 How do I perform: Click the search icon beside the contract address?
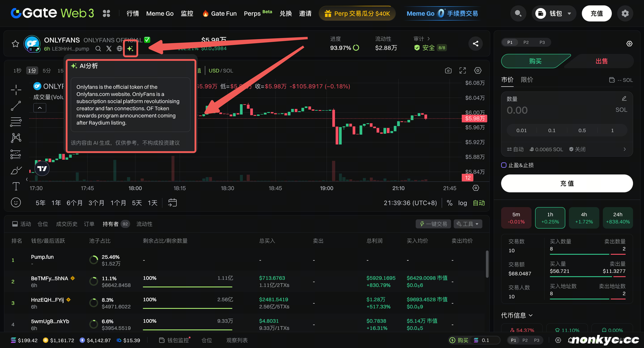click(98, 49)
